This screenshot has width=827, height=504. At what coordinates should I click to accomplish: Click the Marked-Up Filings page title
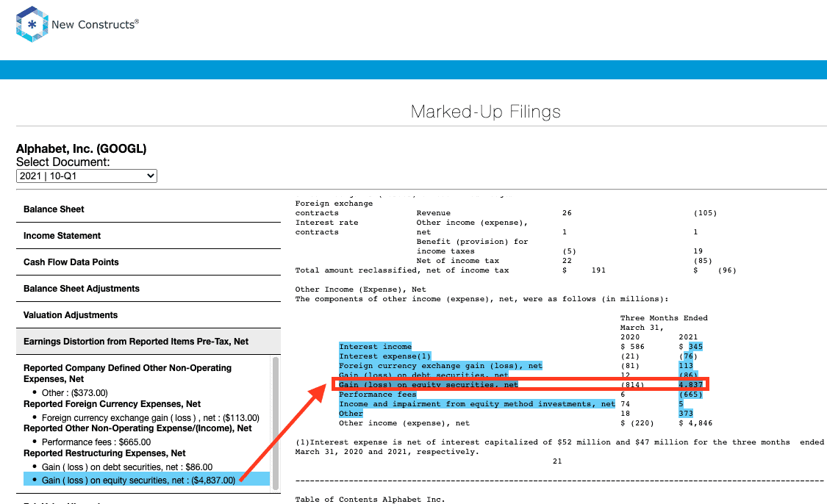486,112
